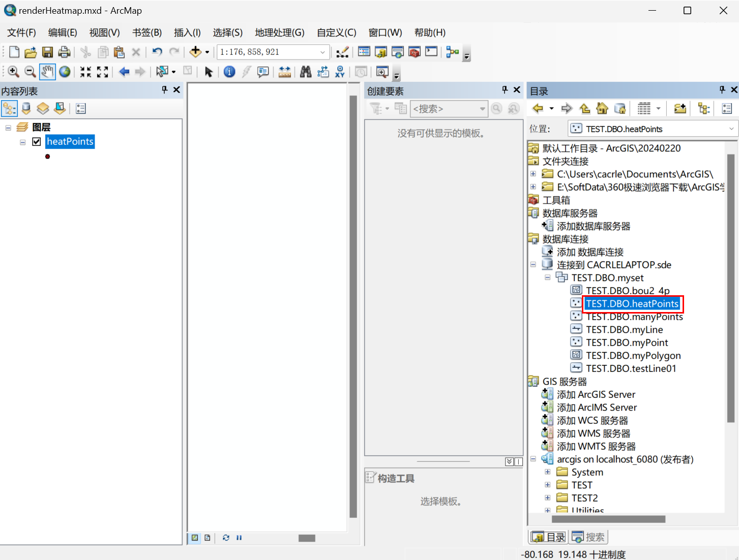739x560 pixels.
Task: Open the Find tool
Action: (305, 72)
